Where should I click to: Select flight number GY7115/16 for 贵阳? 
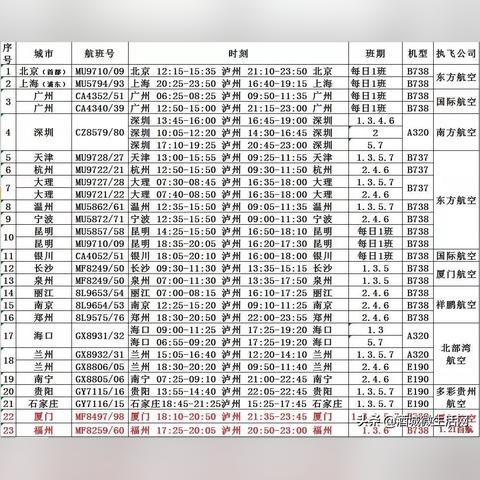(100, 392)
